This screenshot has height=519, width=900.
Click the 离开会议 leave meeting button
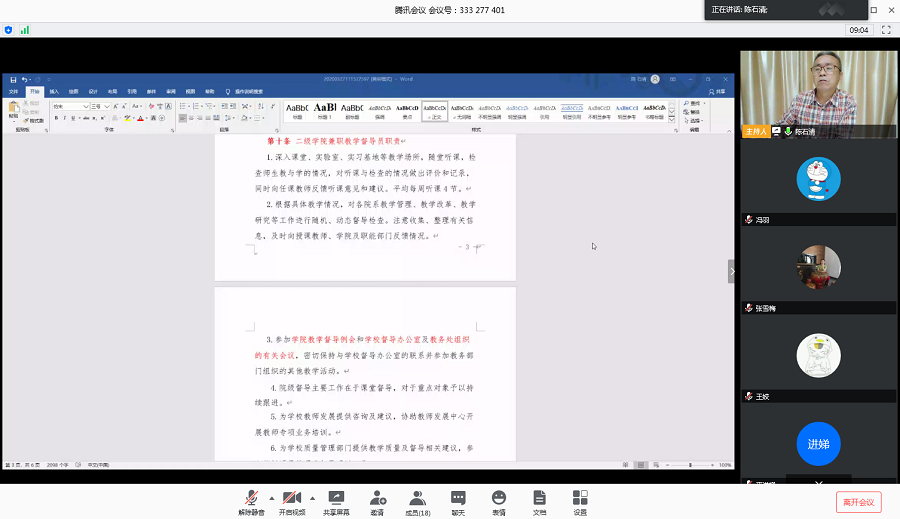[x=858, y=502]
